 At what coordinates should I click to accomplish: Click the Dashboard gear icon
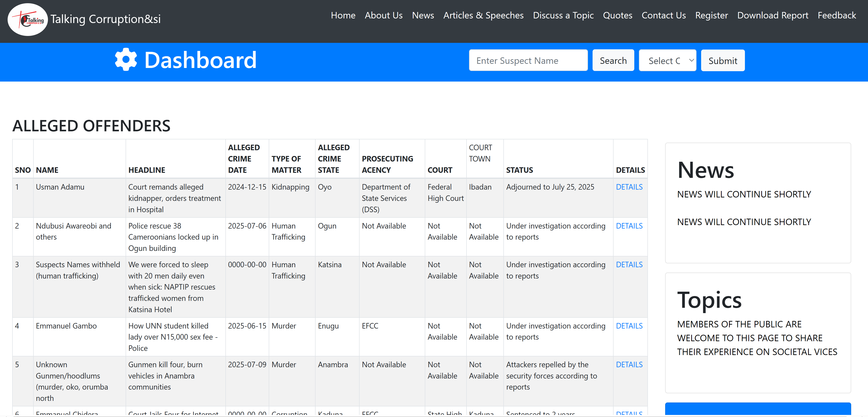point(126,60)
